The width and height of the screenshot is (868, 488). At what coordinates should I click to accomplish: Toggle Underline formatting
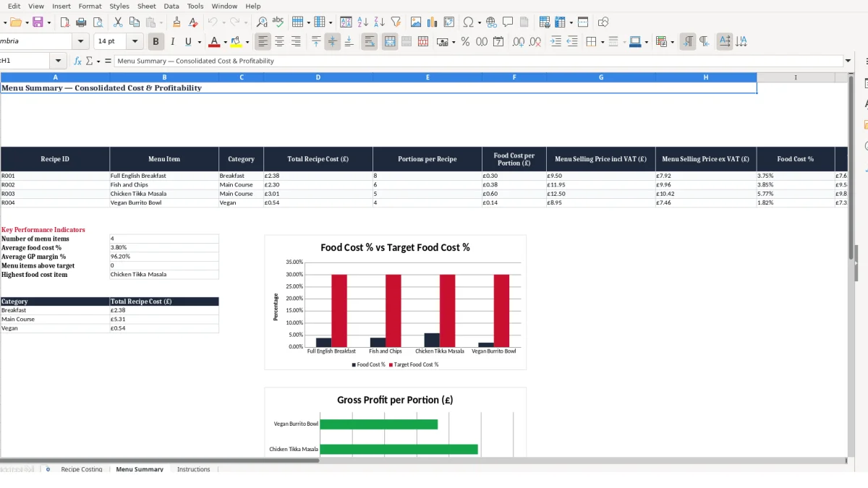coord(189,42)
